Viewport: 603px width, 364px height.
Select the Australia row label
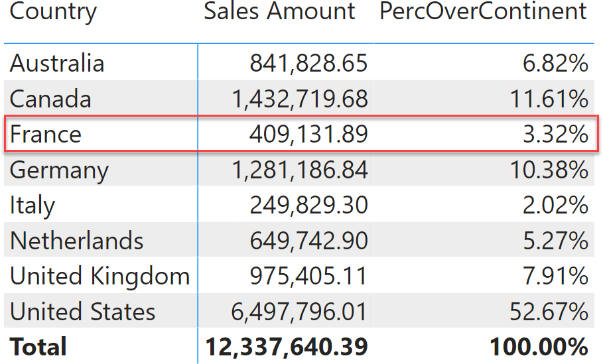coord(57,63)
